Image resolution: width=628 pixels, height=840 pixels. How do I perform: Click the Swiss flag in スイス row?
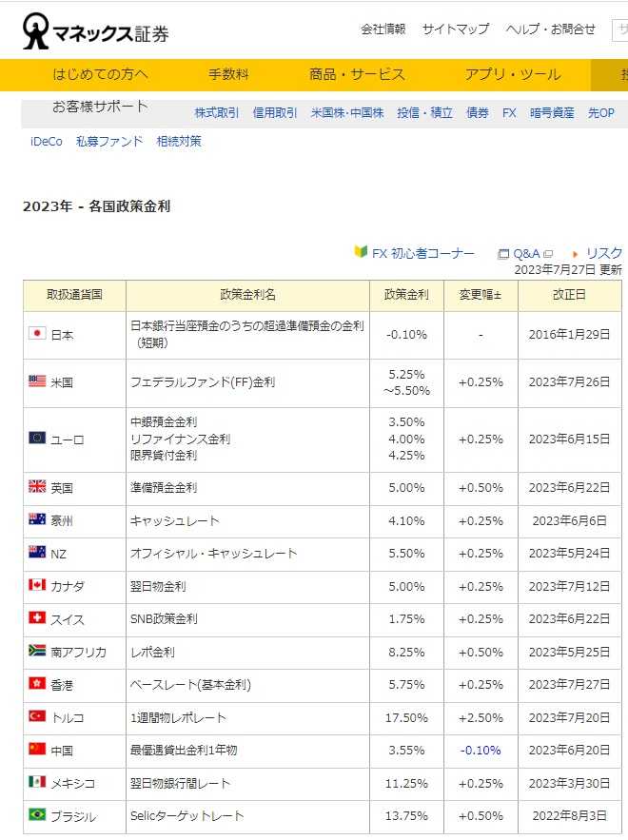click(x=37, y=618)
